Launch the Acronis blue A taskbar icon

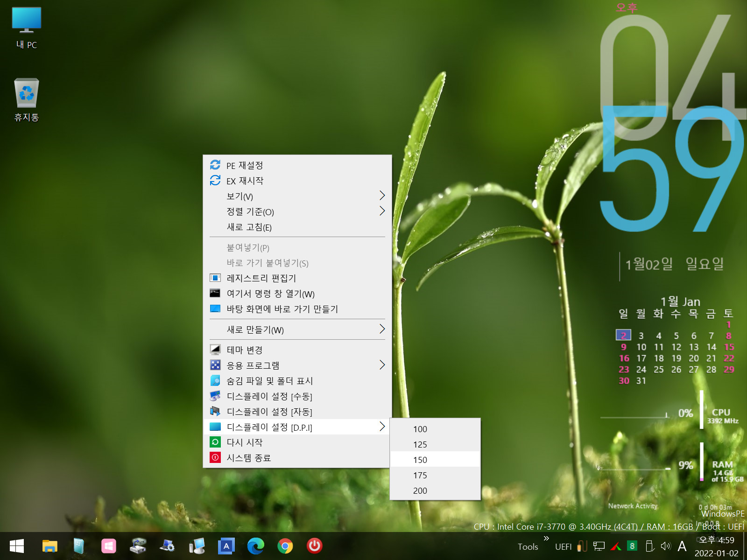(x=226, y=546)
